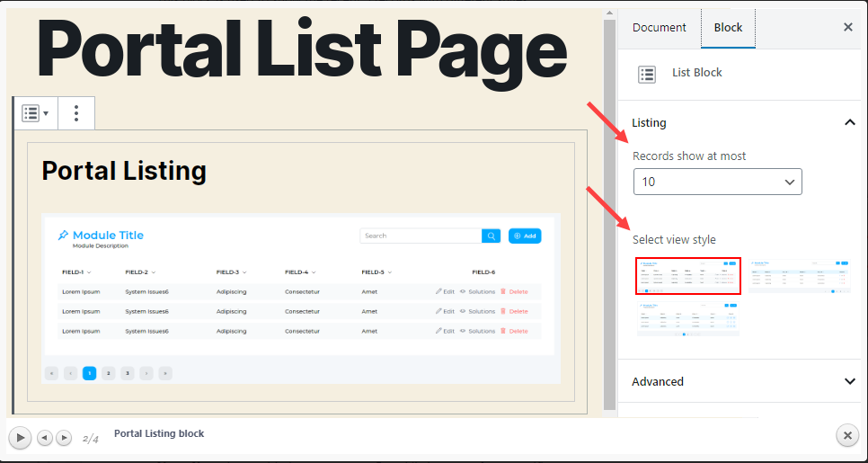Click the search magnifier button in preview
Viewport: 868px width, 463px height.
[x=491, y=236]
